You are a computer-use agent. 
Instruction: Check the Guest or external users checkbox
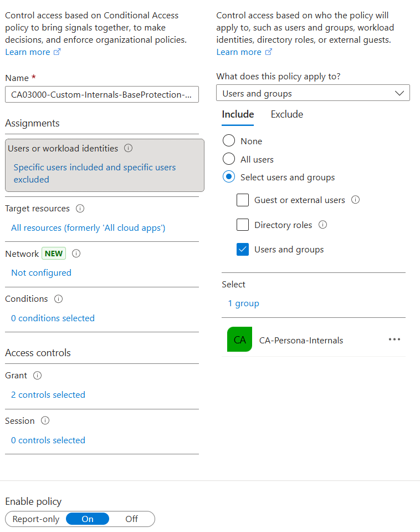pos(243,200)
